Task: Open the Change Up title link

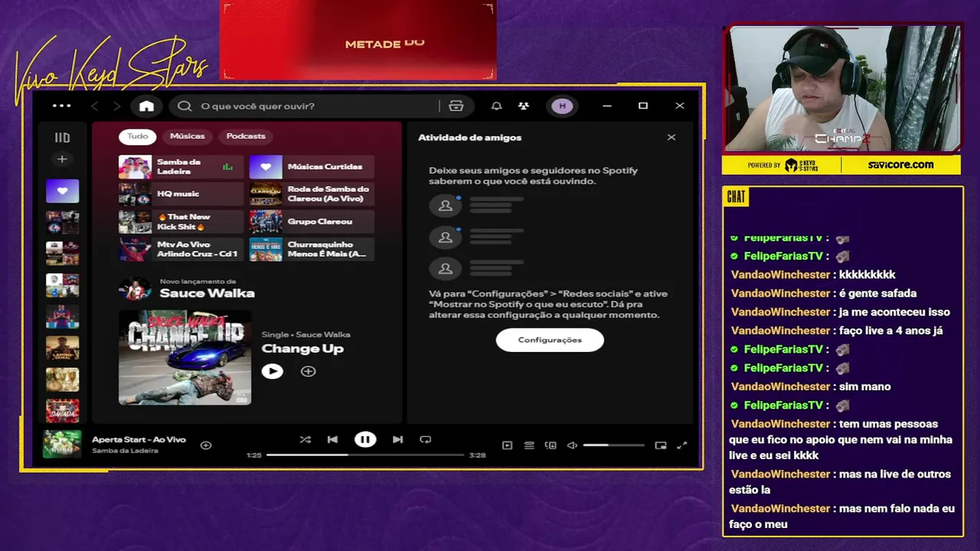Action: click(x=302, y=349)
